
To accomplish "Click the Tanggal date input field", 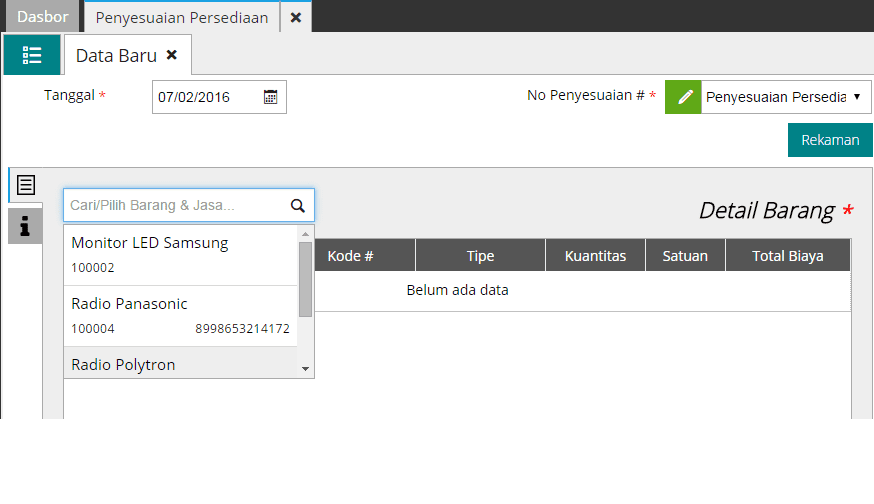I will 206,97.
